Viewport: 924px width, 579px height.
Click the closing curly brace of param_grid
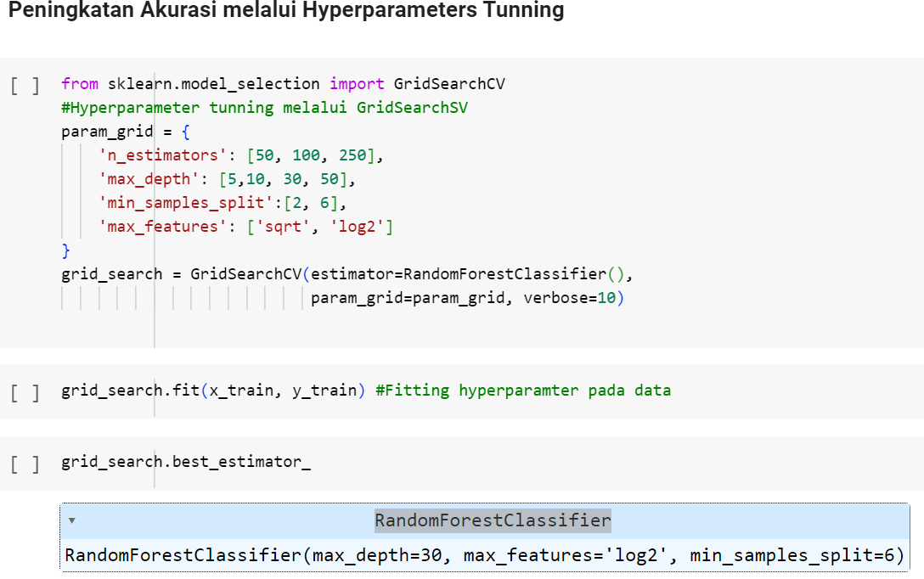[x=65, y=251]
